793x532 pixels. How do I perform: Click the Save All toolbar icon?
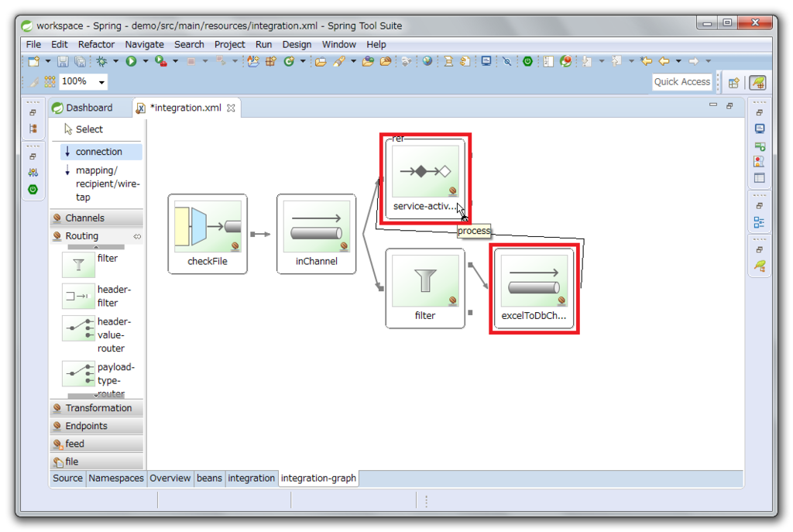80,61
